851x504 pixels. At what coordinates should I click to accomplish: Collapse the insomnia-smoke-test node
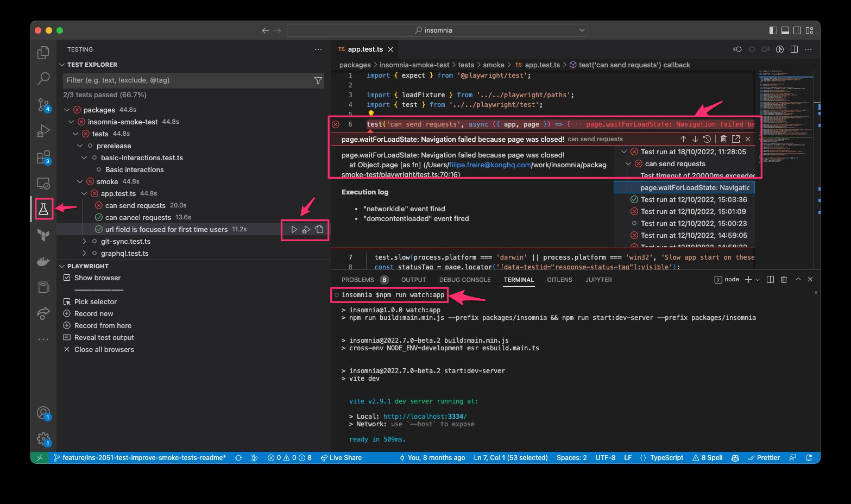[x=71, y=122]
